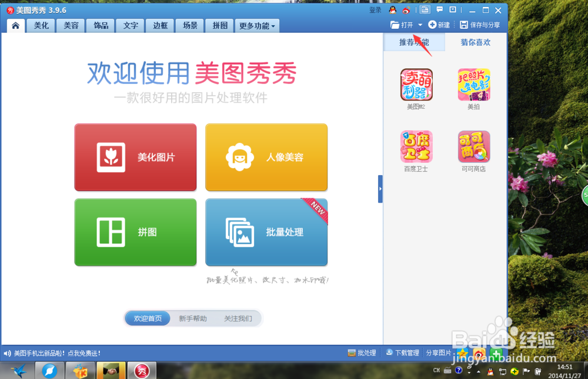Viewport: 588px width, 379px height.
Task: Switch to the 场景 tab
Action: pyautogui.click(x=190, y=25)
